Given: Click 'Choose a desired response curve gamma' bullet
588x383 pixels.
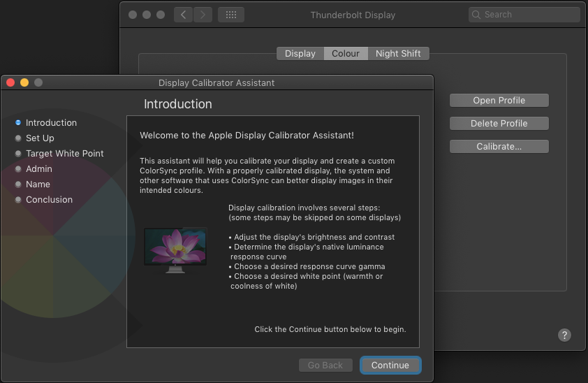Looking at the screenshot, I should (x=307, y=266).
